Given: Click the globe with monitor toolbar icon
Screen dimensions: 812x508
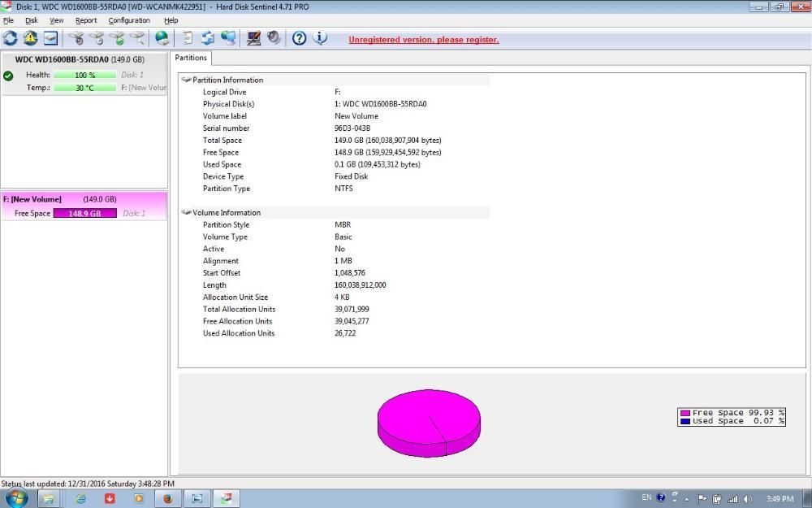Looking at the screenshot, I should pos(228,38).
